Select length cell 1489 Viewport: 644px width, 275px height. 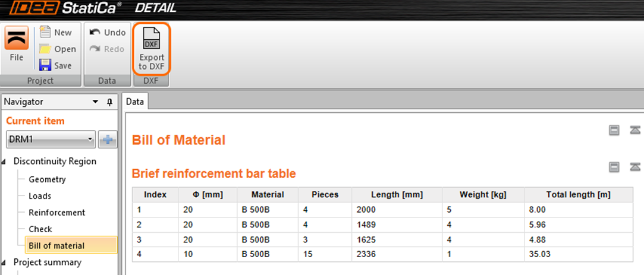pos(397,225)
